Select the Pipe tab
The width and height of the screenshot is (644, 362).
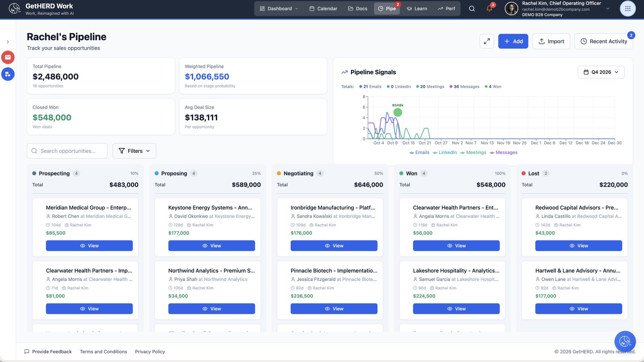click(387, 8)
